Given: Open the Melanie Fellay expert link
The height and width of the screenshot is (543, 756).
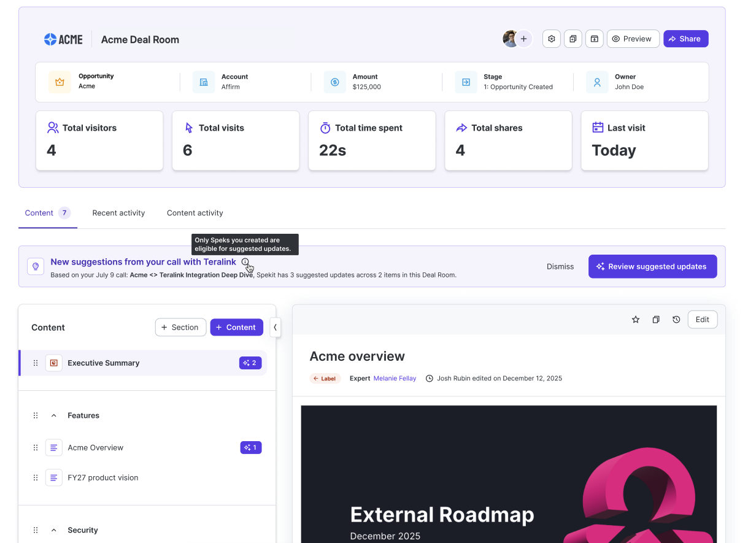Looking at the screenshot, I should click(395, 379).
